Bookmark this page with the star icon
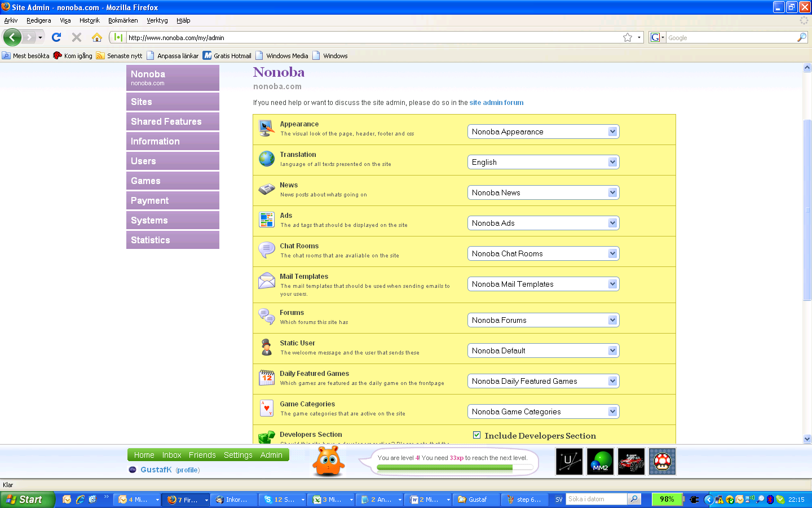This screenshot has width=812, height=508. (x=628, y=37)
